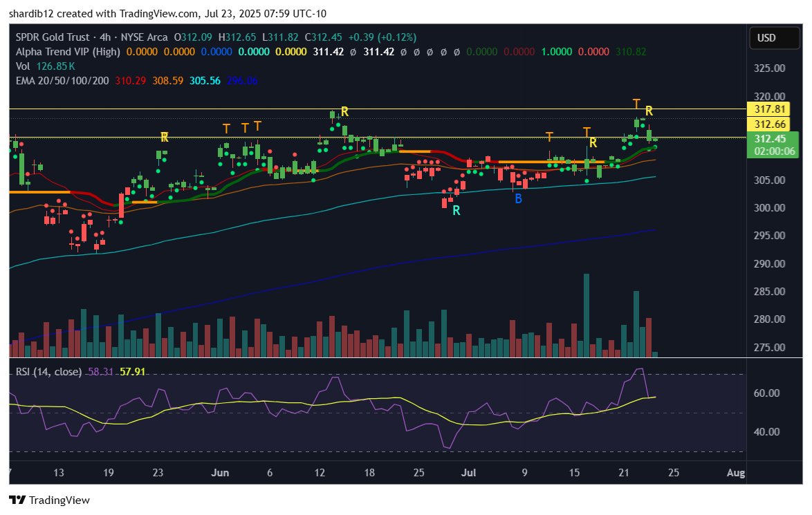The height and width of the screenshot is (515, 812).
Task: Click the close price C312.45
Action: [x=323, y=37]
